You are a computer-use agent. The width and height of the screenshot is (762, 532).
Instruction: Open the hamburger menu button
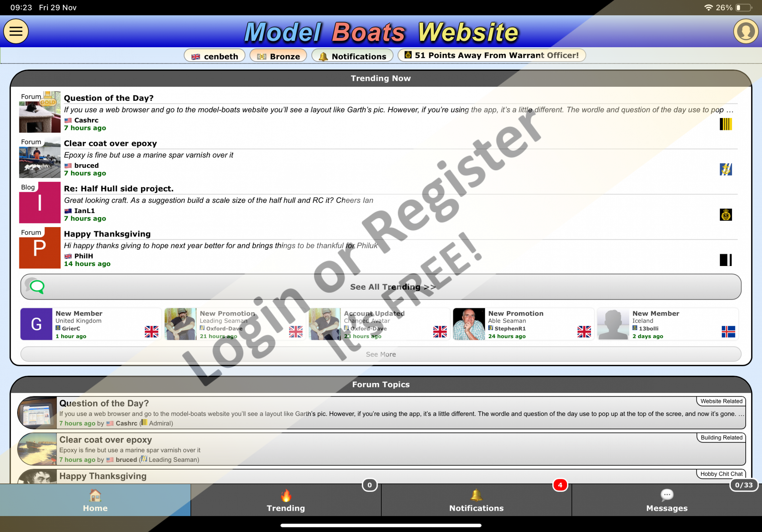tap(16, 32)
